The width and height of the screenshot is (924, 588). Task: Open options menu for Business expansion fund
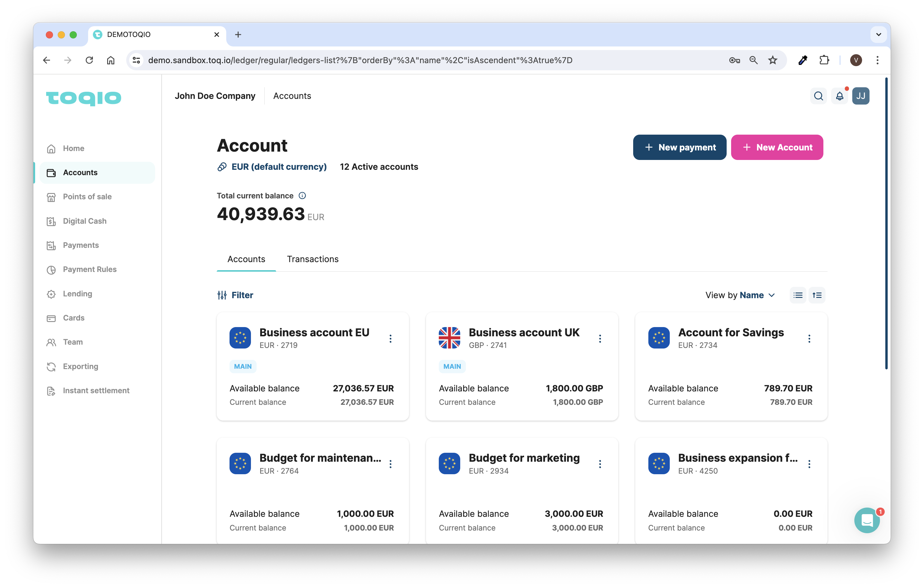coord(809,464)
